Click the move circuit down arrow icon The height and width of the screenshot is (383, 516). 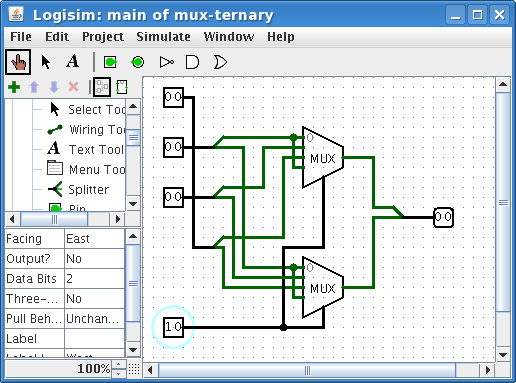coord(54,87)
